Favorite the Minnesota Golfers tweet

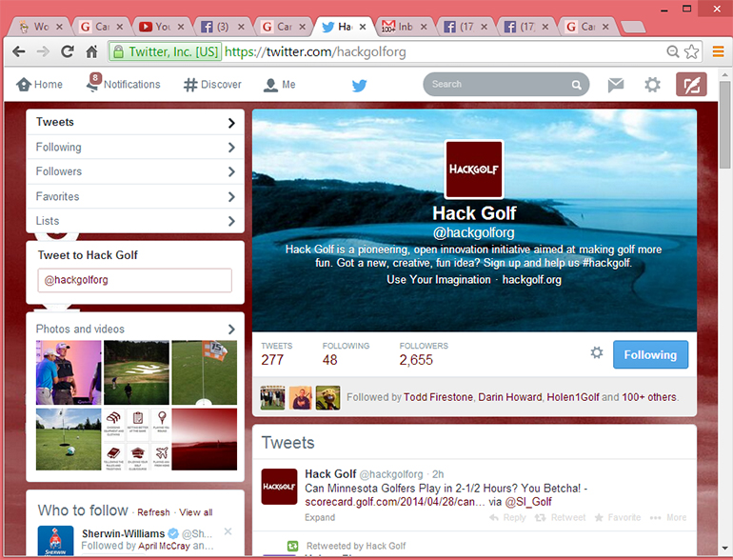click(618, 517)
